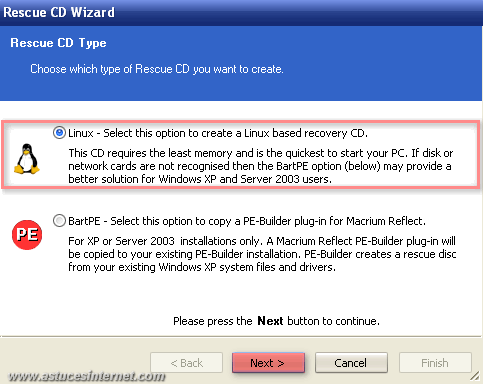Click the disabled Finish button
This screenshot has width=483, height=384.
435,363
